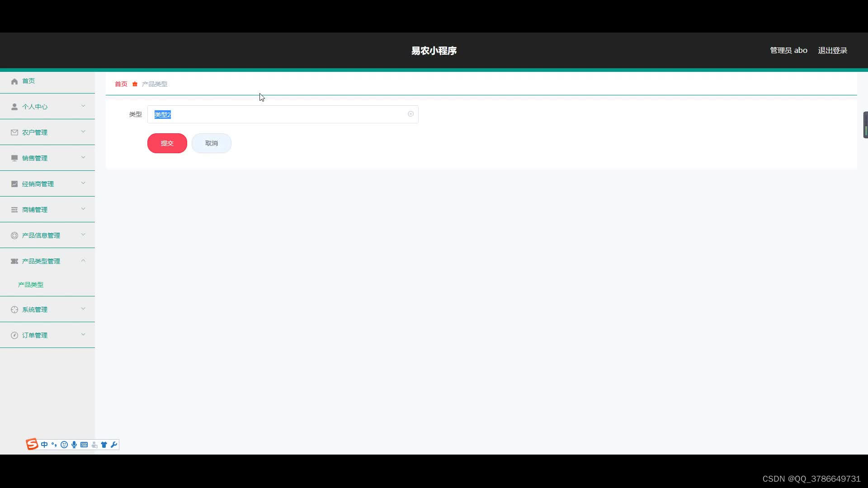Viewport: 868px width, 488px height.
Task: Click the chart icon beside 经销商管理
Action: [x=14, y=184]
